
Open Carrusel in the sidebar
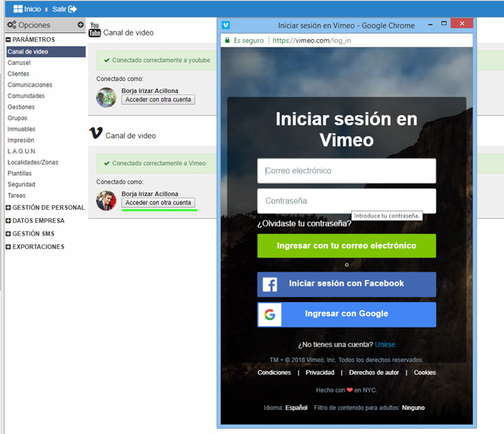pos(19,63)
